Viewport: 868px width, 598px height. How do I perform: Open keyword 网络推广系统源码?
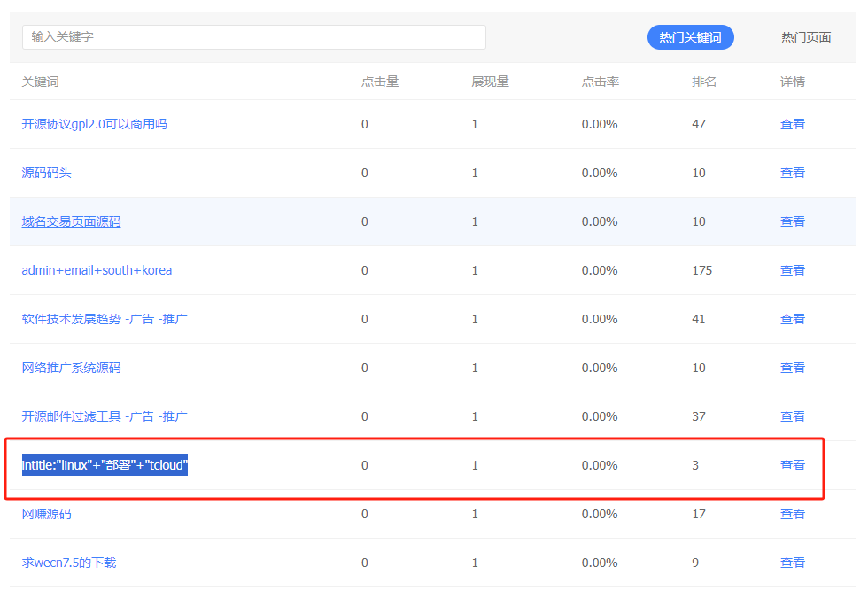[71, 368]
